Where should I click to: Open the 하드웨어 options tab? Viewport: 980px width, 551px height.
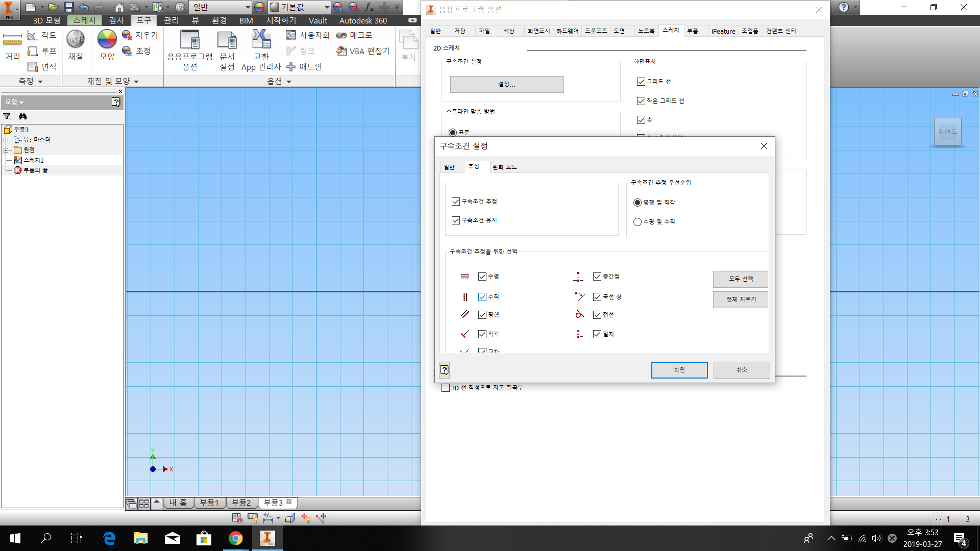[567, 31]
